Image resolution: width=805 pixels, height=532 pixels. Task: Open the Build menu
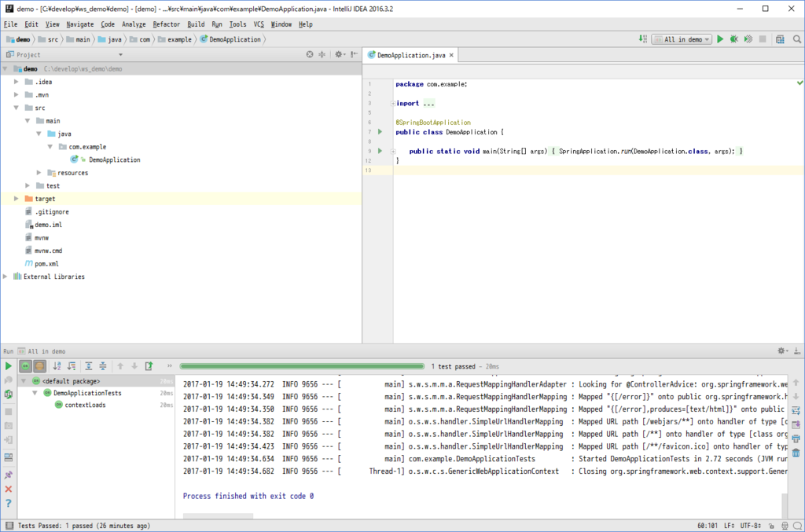[x=196, y=24]
